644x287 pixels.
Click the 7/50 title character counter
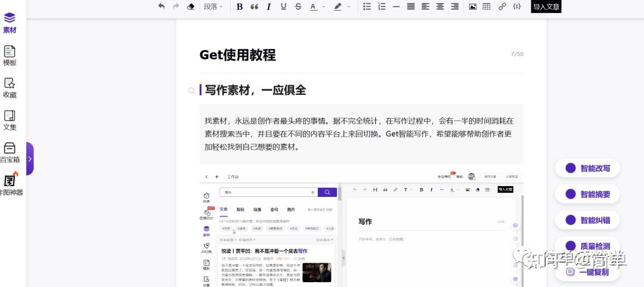pyautogui.click(x=517, y=54)
